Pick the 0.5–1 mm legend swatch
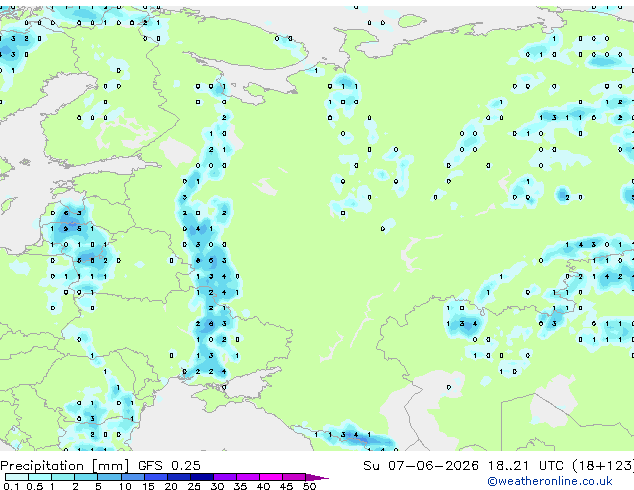Viewport: 634px width, 490px height. [40, 477]
